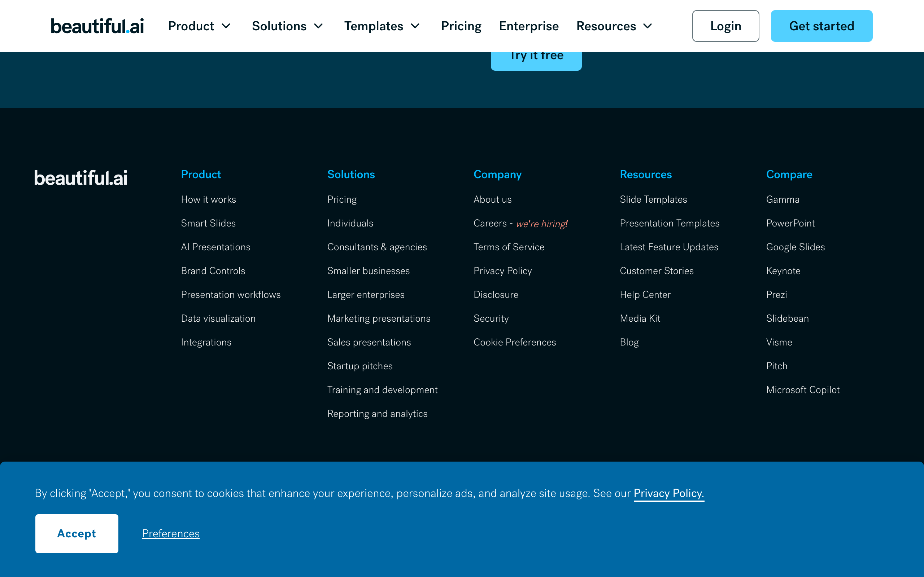The height and width of the screenshot is (577, 924).
Task: Open Microsoft Copilot comparison link
Action: pos(803,389)
